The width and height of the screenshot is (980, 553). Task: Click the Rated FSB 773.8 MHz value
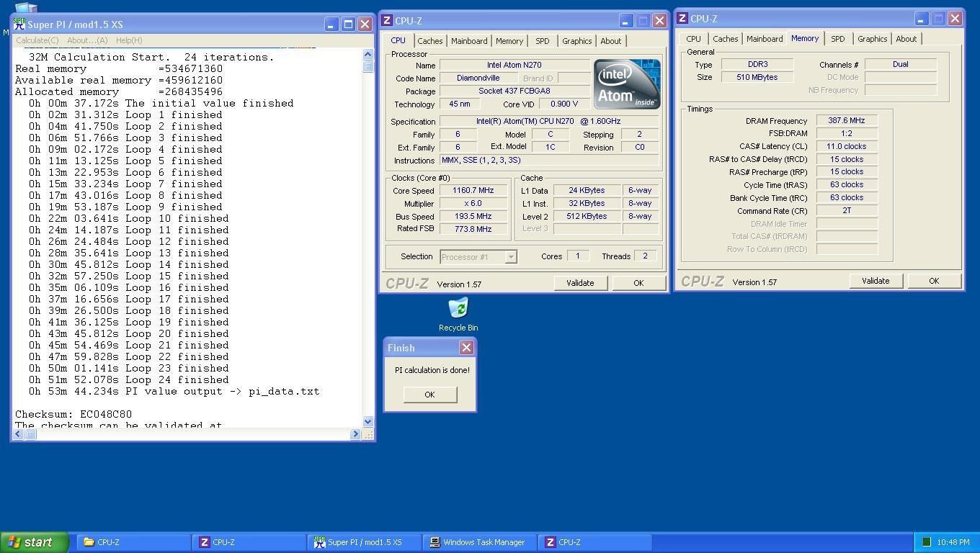point(473,229)
